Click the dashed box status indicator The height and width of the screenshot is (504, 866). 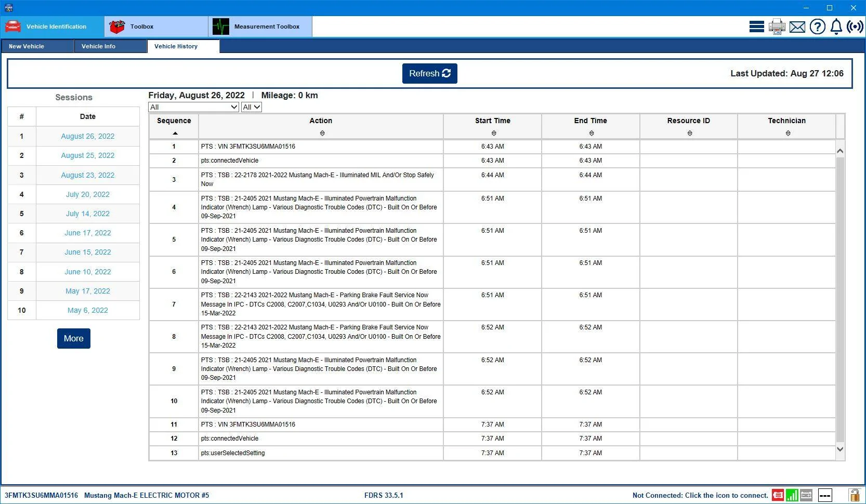pos(825,495)
